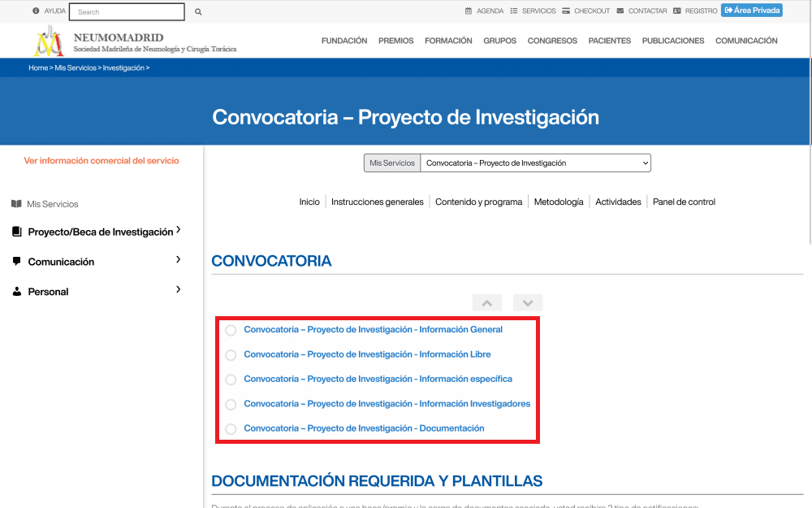The width and height of the screenshot is (812, 508).
Task: Select the Información General radio button
Action: (231, 331)
